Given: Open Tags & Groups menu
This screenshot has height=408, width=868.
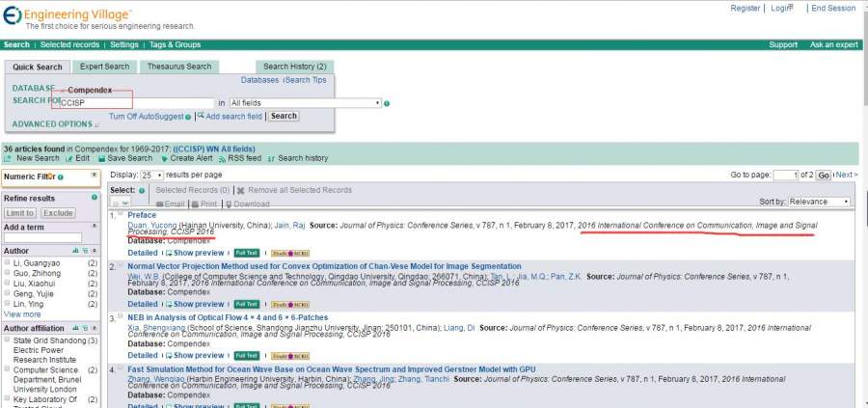Looking at the screenshot, I should click(x=175, y=44).
